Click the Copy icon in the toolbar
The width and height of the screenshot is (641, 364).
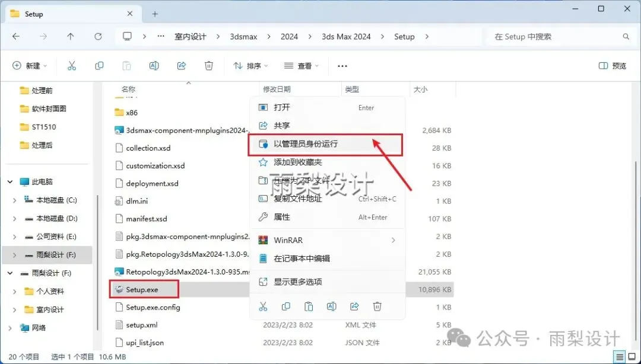coord(99,66)
